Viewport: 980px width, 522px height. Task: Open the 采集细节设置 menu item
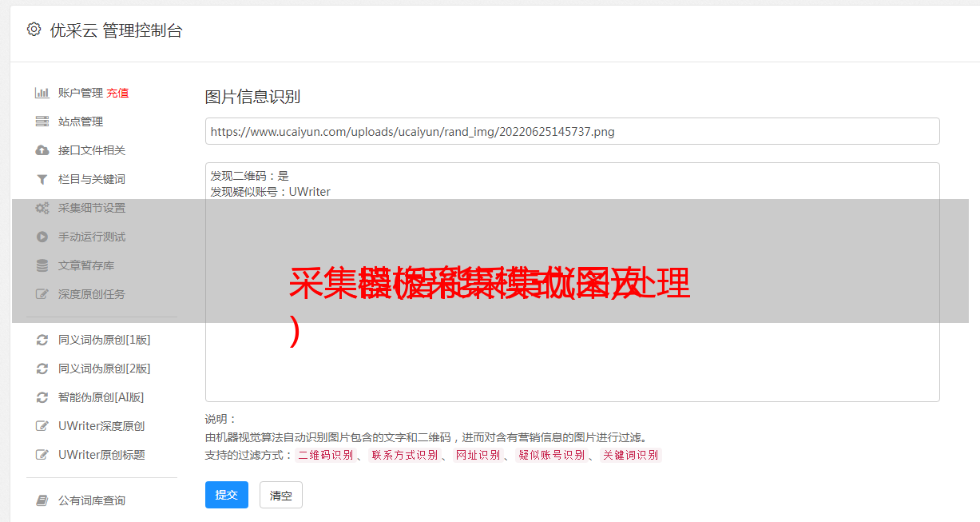92,208
